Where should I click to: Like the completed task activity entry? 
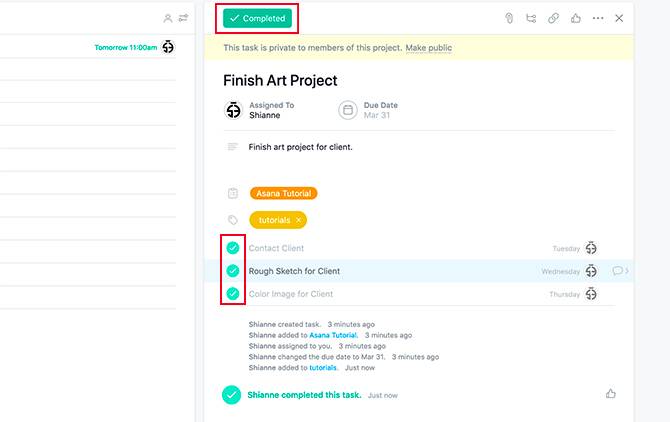611,394
